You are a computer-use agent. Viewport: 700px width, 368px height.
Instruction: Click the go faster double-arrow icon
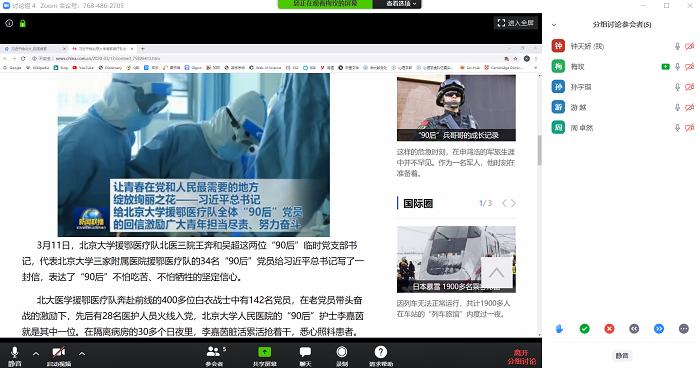click(659, 329)
